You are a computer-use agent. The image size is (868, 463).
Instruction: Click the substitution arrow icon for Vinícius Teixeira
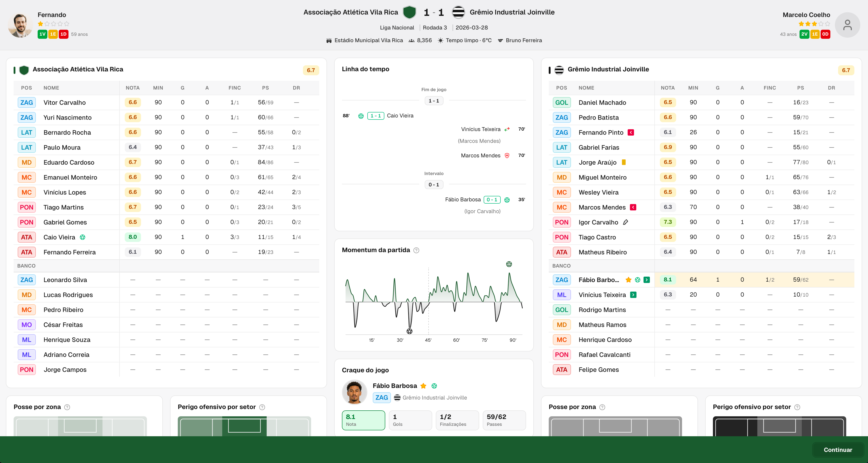[507, 129]
